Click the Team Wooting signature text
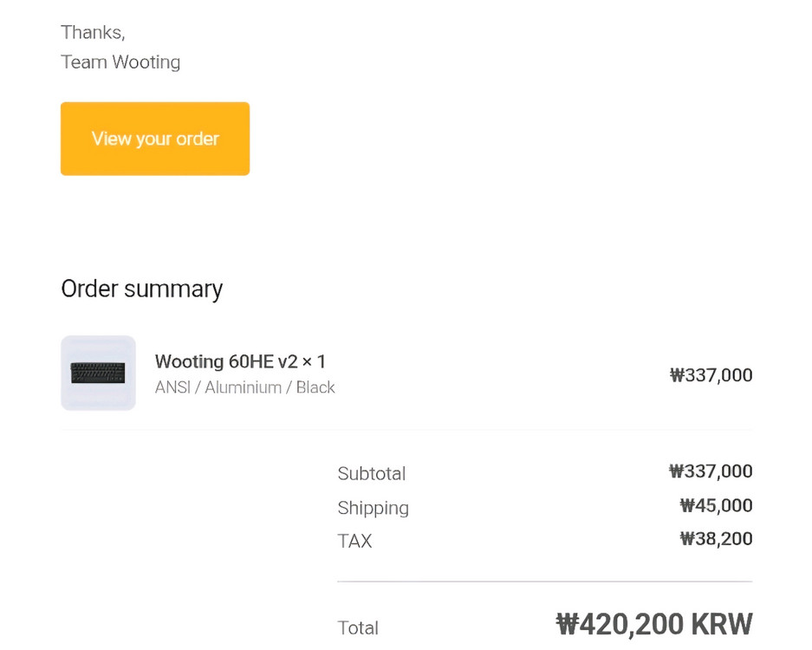This screenshot has width=812, height=650. (120, 62)
